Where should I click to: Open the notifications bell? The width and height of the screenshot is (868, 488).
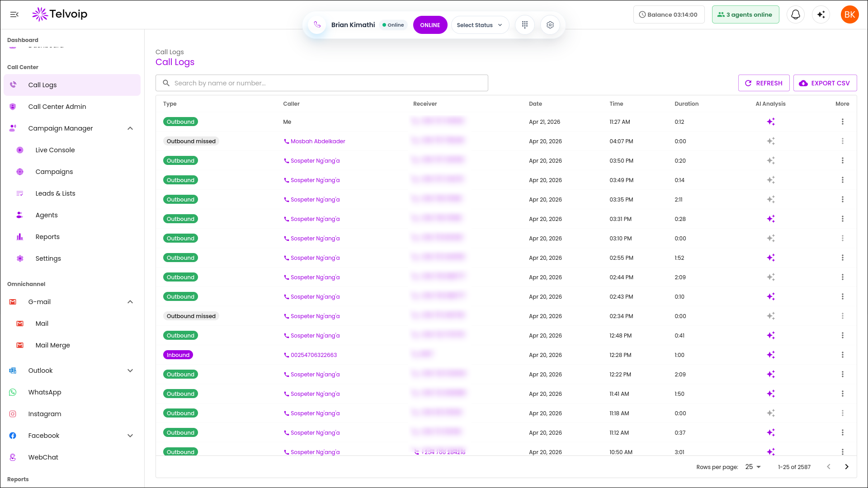pos(795,14)
